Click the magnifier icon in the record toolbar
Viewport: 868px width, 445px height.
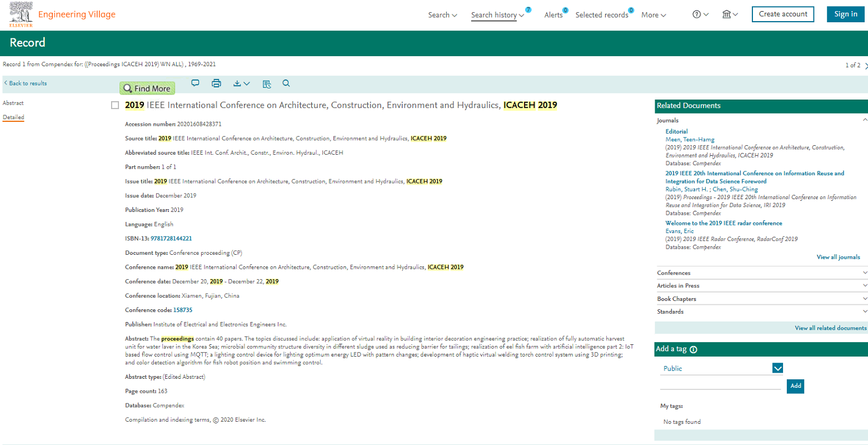[286, 83]
